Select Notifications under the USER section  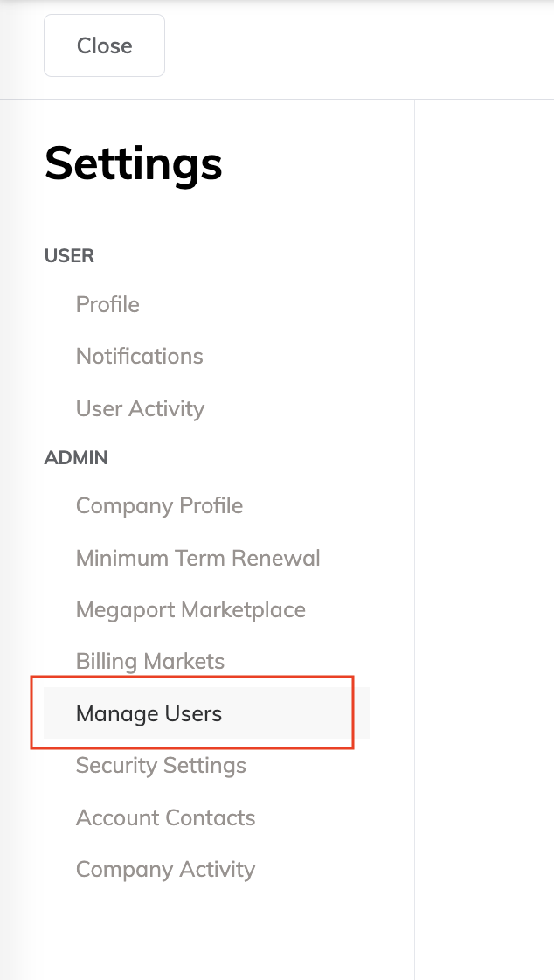[139, 356]
